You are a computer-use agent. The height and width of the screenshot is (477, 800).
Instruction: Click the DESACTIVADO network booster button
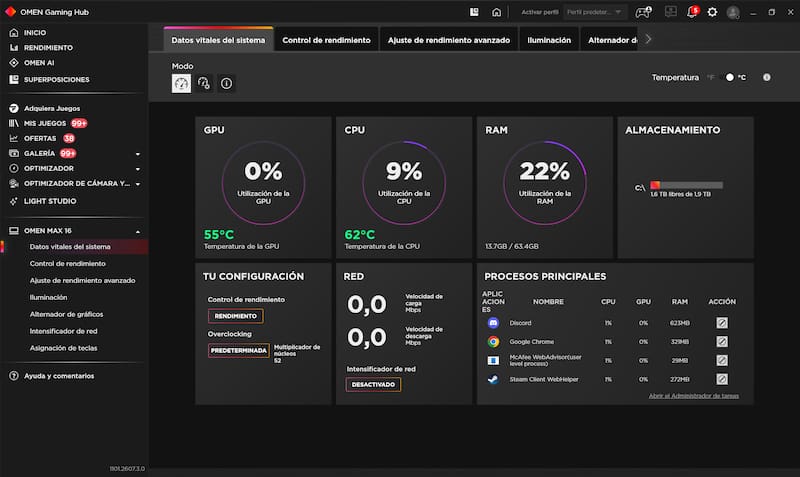tap(373, 385)
